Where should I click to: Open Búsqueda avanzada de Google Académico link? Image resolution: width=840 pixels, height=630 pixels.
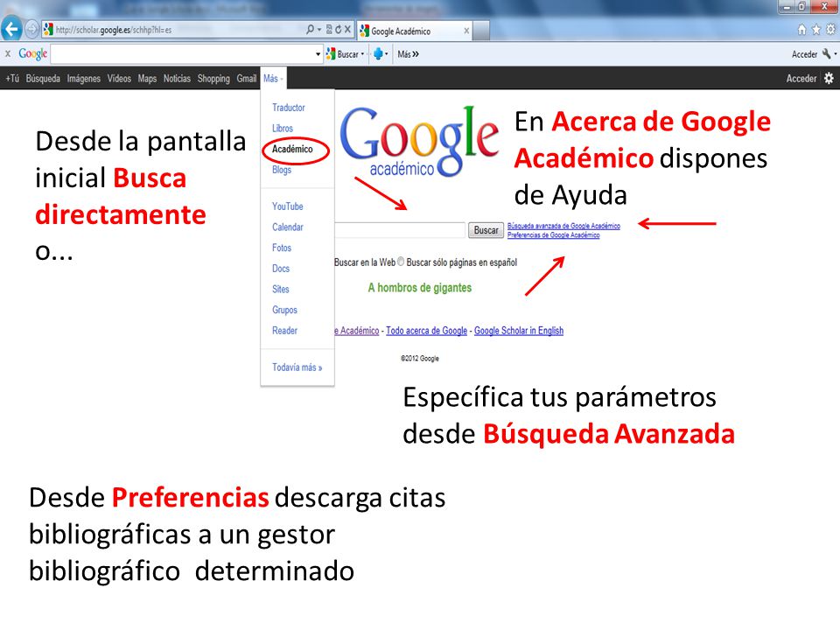(x=563, y=226)
